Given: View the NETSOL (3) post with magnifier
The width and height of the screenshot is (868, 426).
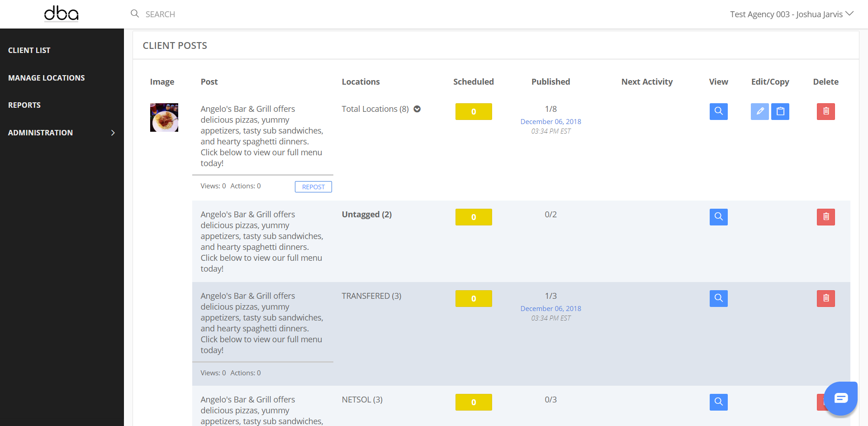Looking at the screenshot, I should [x=718, y=402].
